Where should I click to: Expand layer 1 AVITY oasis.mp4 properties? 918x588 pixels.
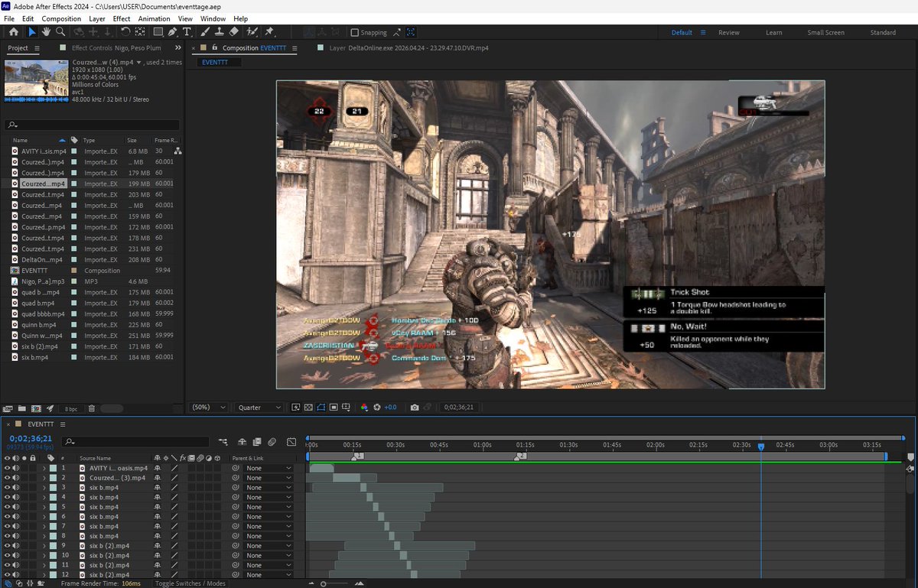(44, 468)
